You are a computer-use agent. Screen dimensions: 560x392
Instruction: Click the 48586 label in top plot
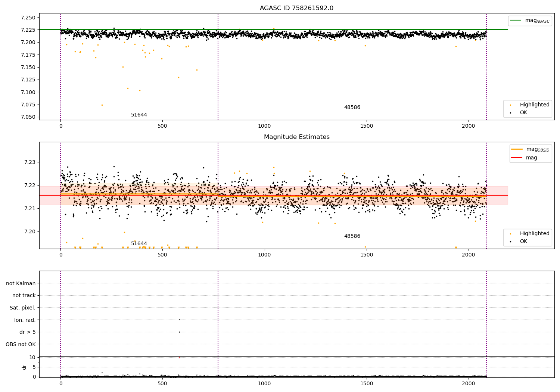(x=352, y=108)
